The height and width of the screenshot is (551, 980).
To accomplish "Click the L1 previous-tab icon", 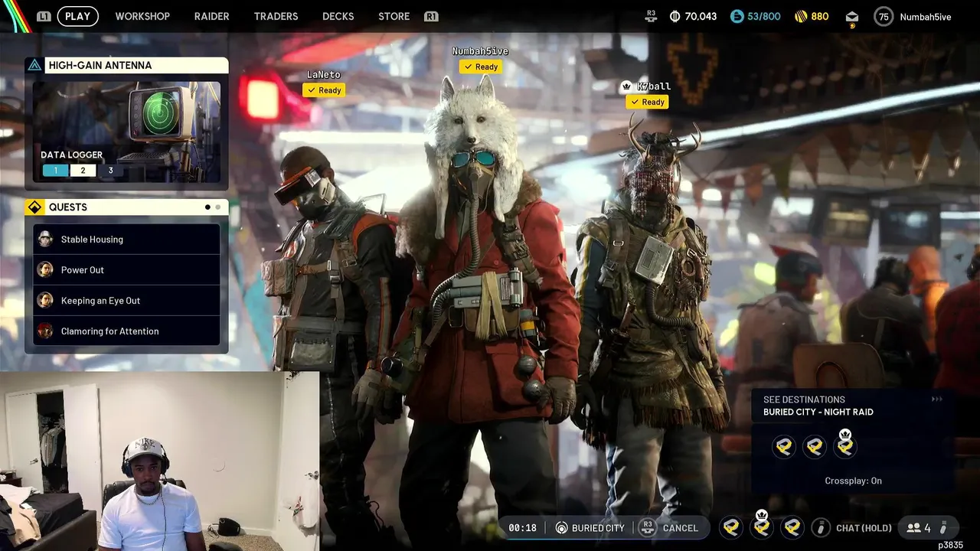I will [x=44, y=16].
